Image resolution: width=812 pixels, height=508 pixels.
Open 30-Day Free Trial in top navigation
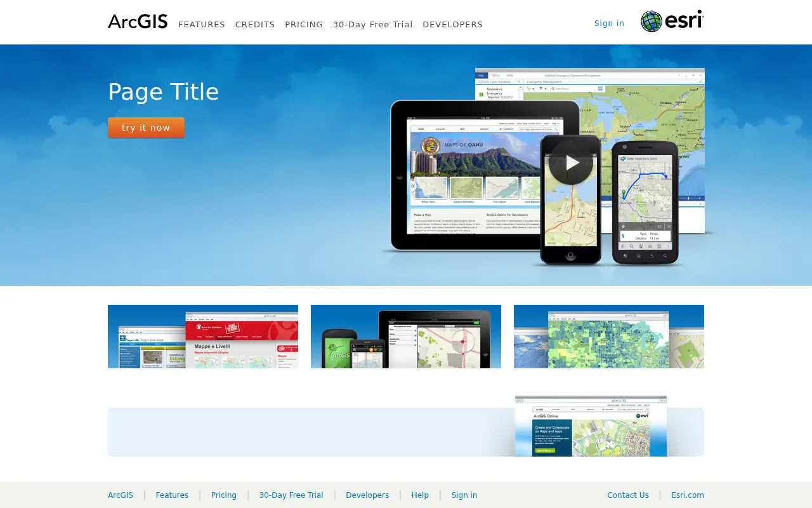373,24
